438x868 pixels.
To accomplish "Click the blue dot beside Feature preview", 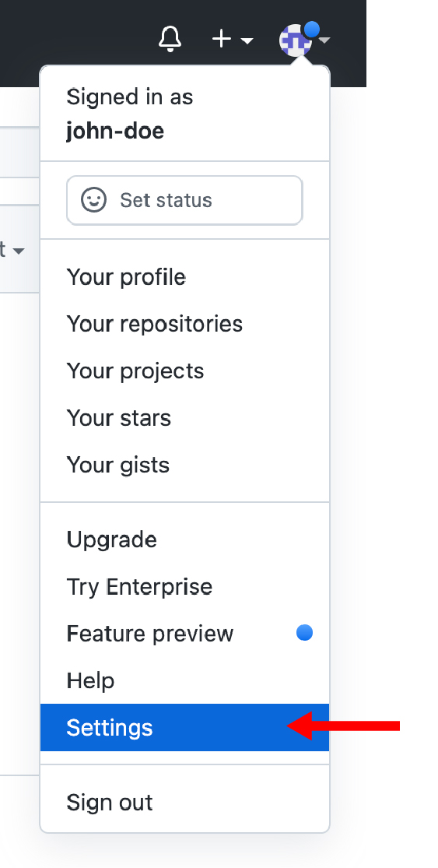I will coord(305,633).
